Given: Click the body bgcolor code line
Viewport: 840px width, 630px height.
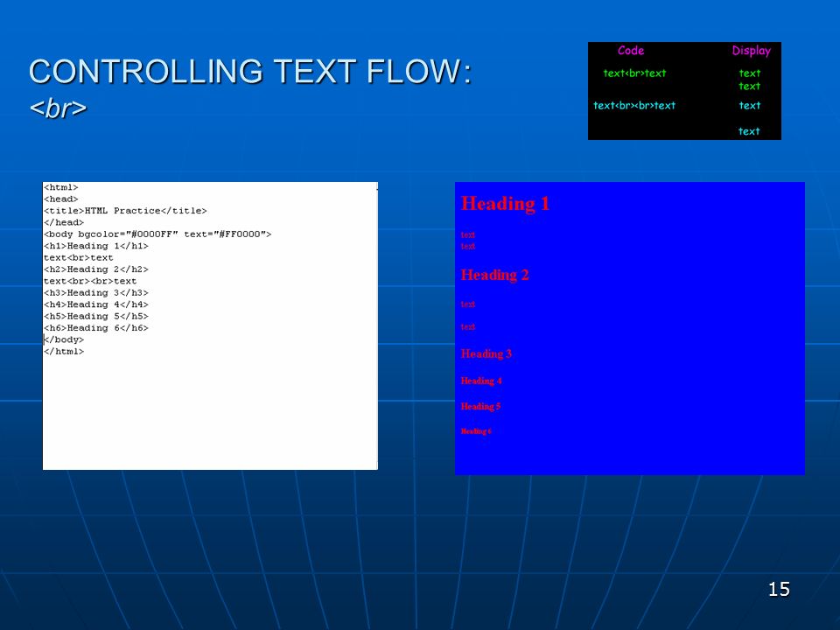Looking at the screenshot, I should pos(157,234).
